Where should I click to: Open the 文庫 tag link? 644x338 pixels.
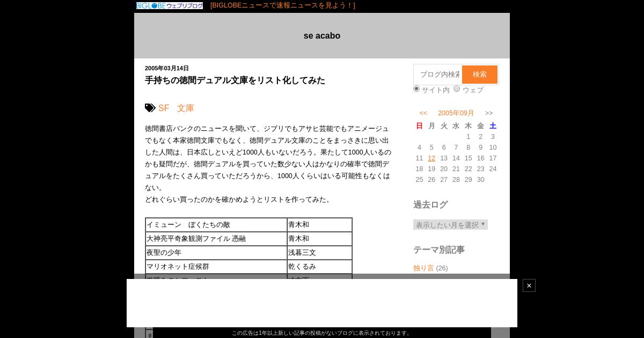click(186, 108)
